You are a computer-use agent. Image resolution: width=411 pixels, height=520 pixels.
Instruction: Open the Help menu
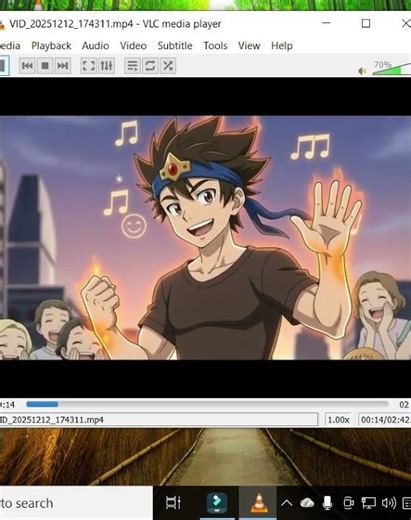(x=282, y=46)
